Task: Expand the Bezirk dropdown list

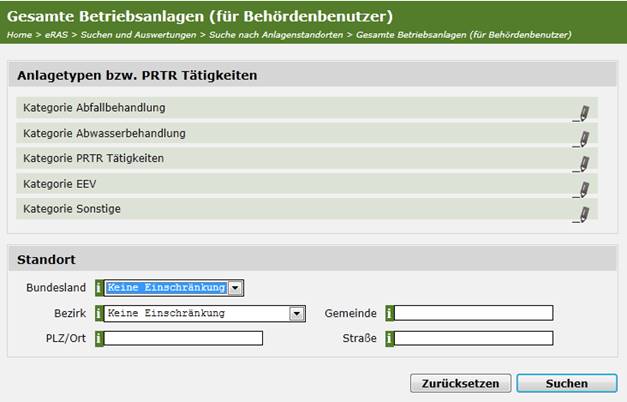Action: click(x=296, y=313)
